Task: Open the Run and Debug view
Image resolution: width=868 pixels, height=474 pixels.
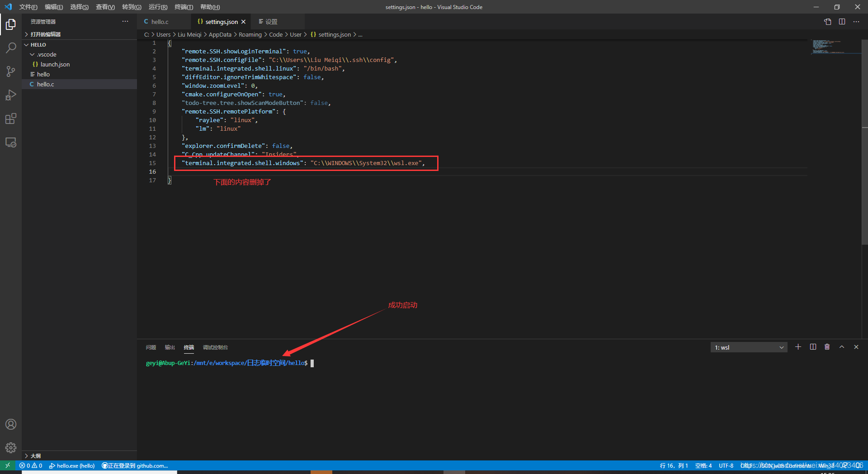Action: pyautogui.click(x=11, y=95)
